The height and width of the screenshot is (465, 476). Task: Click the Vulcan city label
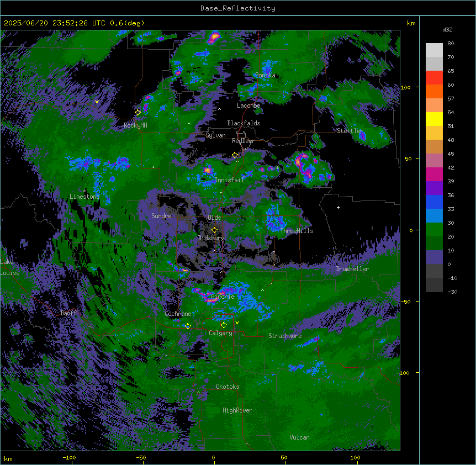tap(300, 437)
